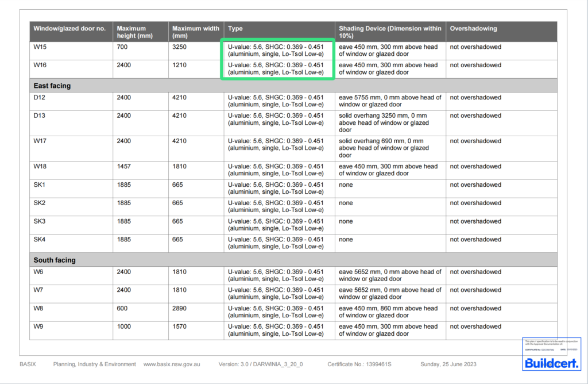Select the 'Shading Device' column header
The width and height of the screenshot is (588, 384).
click(390, 32)
